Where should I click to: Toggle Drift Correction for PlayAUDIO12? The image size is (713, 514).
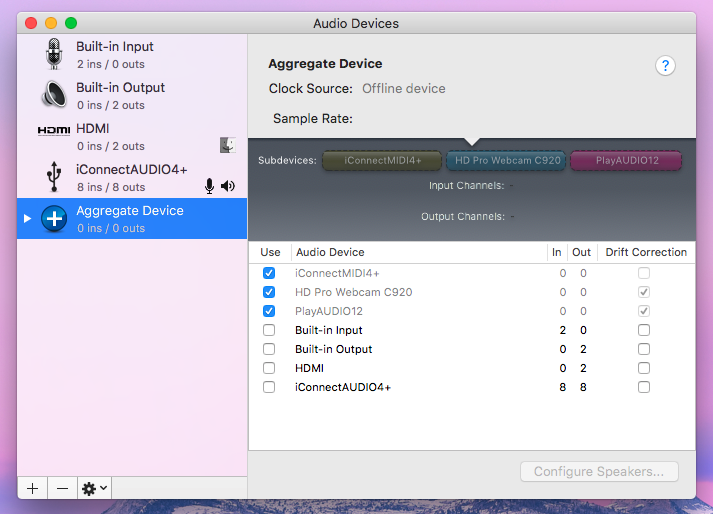644,311
